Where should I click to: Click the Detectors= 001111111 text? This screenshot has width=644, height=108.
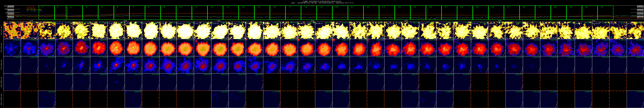pos(345,3)
